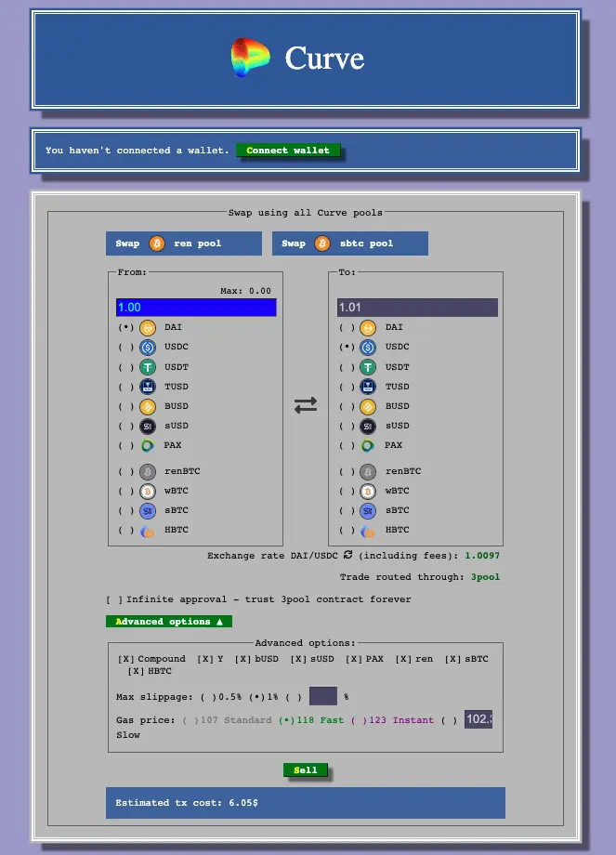Click the sUSD coin icon in To list

click(x=368, y=426)
